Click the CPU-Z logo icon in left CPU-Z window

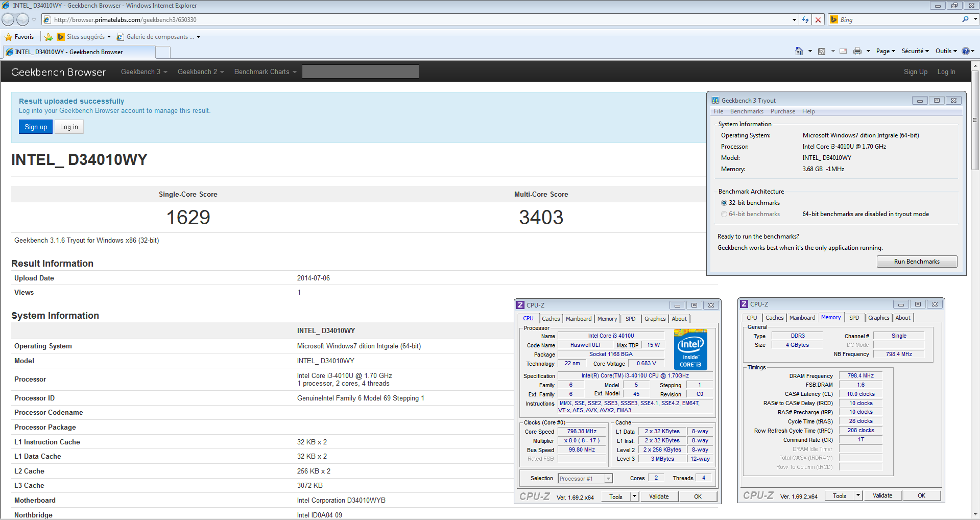[520, 305]
